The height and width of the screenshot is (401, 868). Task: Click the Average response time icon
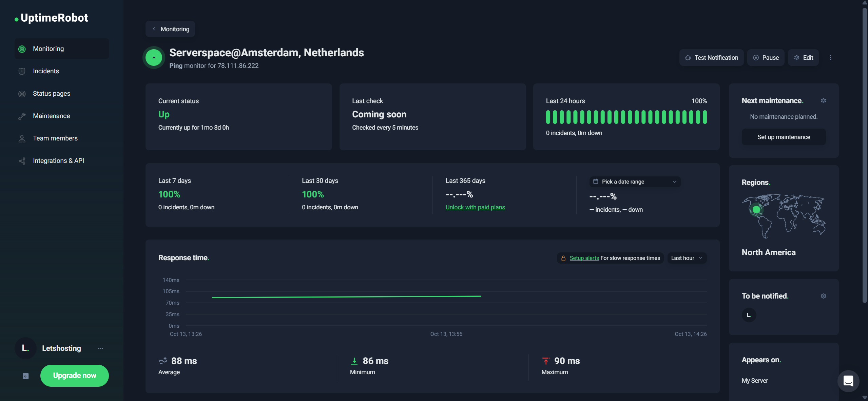pyautogui.click(x=163, y=361)
